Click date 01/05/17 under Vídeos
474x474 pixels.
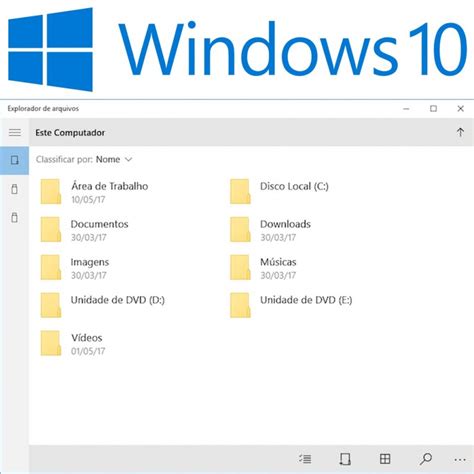point(88,351)
